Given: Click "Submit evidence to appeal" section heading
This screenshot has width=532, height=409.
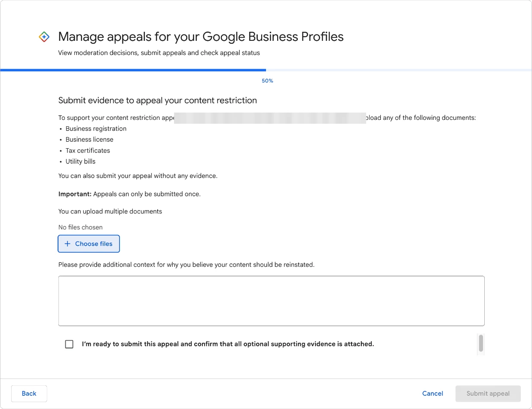Looking at the screenshot, I should tap(158, 101).
